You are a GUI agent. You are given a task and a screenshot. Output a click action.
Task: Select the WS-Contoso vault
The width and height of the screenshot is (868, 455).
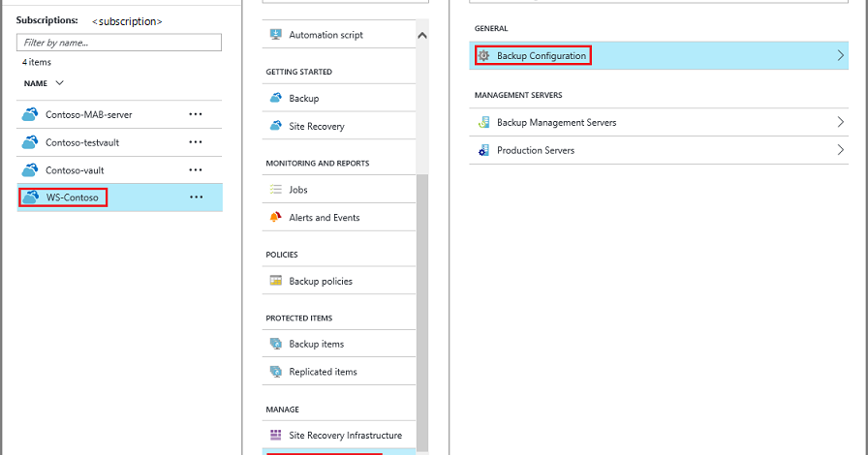pos(119,197)
